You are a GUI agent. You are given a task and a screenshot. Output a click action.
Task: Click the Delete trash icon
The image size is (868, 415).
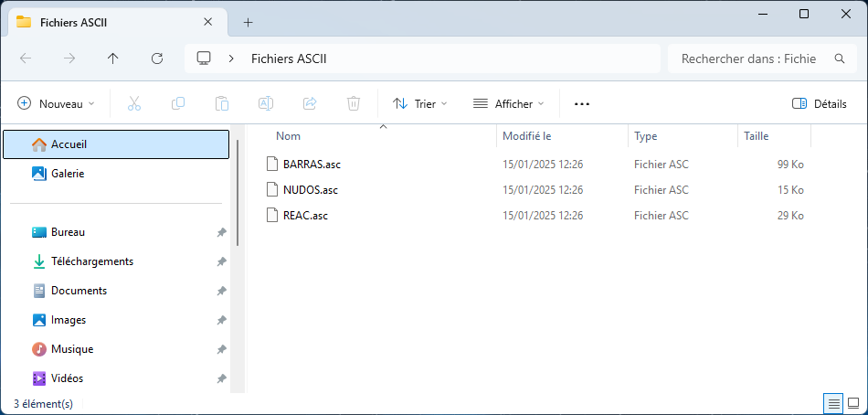click(354, 103)
